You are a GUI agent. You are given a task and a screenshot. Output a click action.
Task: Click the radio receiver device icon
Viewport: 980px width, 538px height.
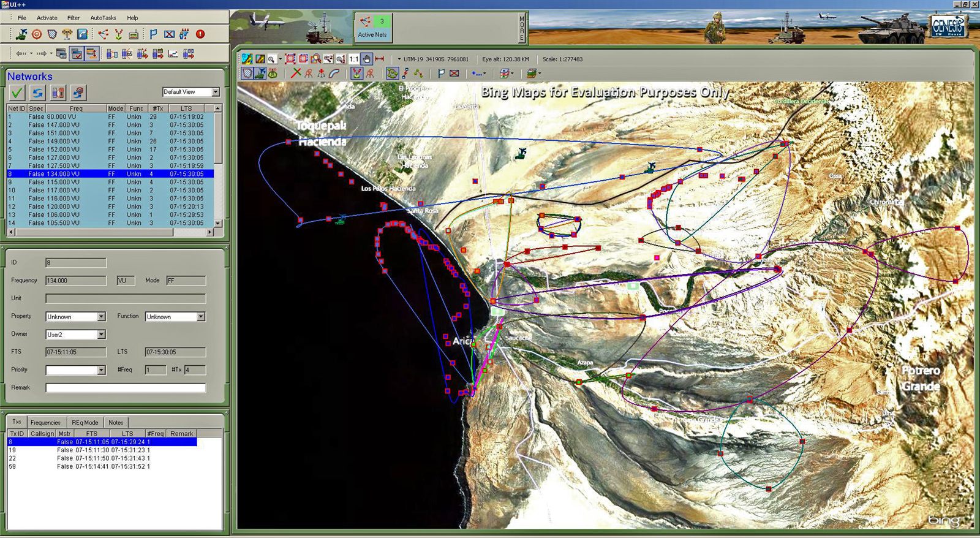[134, 34]
